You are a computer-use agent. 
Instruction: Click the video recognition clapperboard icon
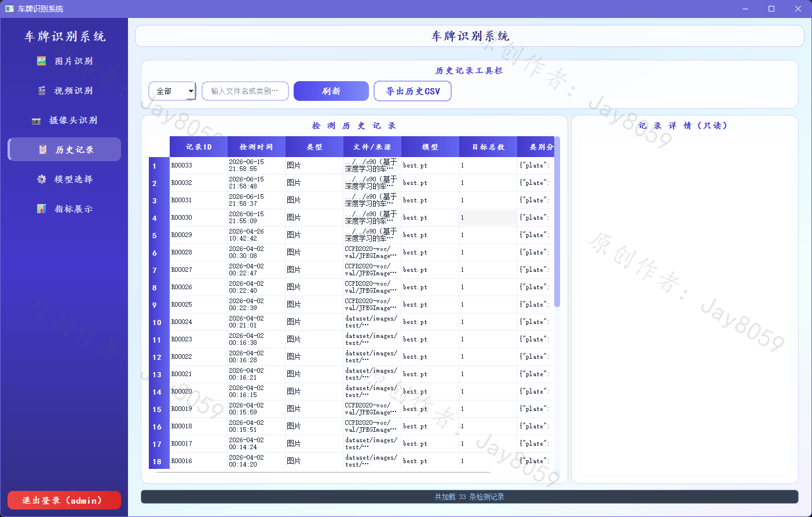tap(42, 90)
